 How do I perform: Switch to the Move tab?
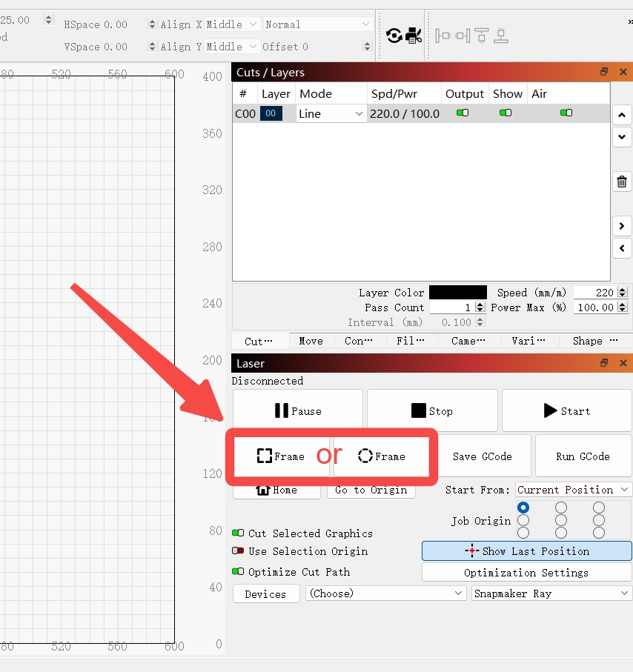click(x=311, y=341)
